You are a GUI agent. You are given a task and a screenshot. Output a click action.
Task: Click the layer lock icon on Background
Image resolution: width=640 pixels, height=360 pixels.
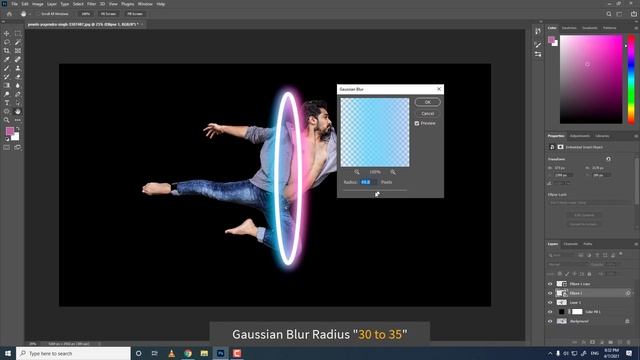click(x=627, y=321)
